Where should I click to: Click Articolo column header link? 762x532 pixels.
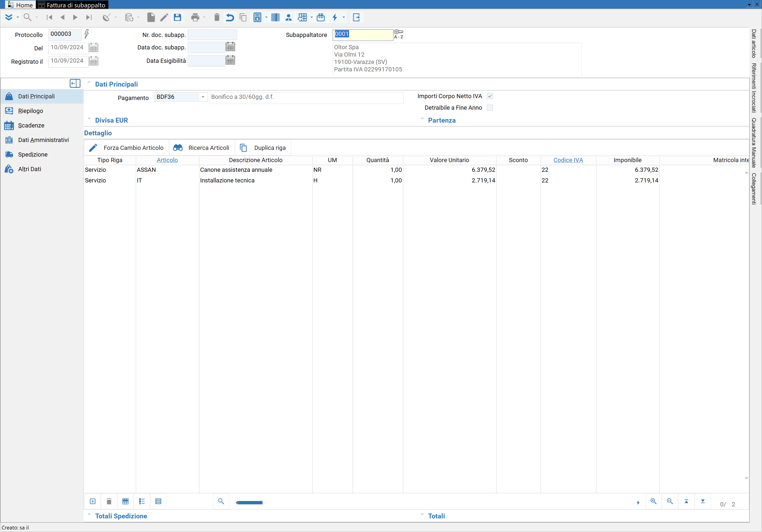[167, 160]
